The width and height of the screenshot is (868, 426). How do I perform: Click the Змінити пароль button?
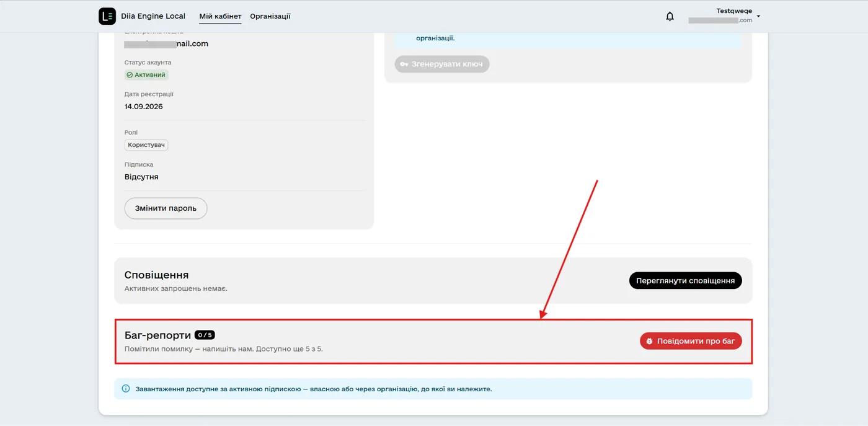[x=166, y=208]
